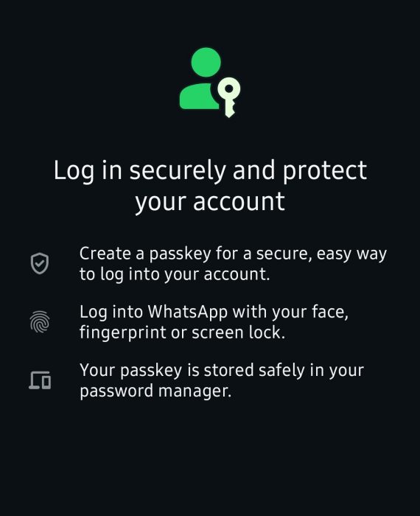Tap the green passkey person icon
The image size is (420, 516).
click(x=210, y=83)
